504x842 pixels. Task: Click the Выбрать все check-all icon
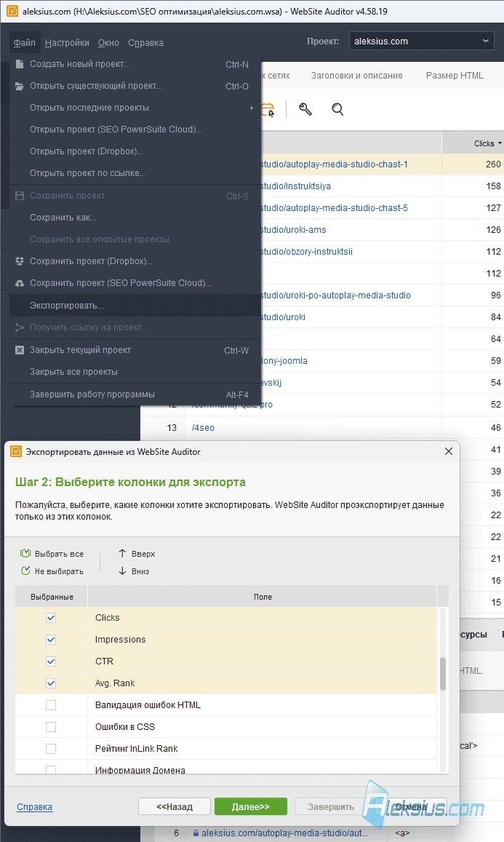(x=25, y=553)
